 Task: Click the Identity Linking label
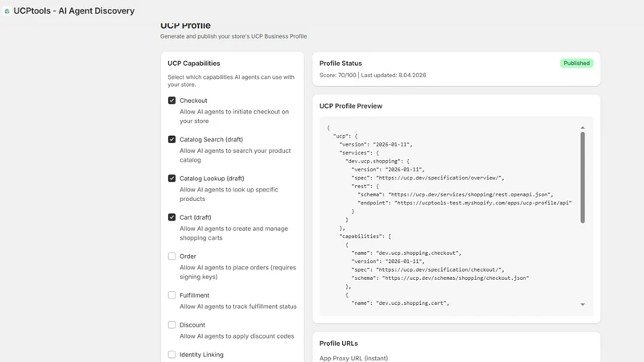click(x=202, y=354)
